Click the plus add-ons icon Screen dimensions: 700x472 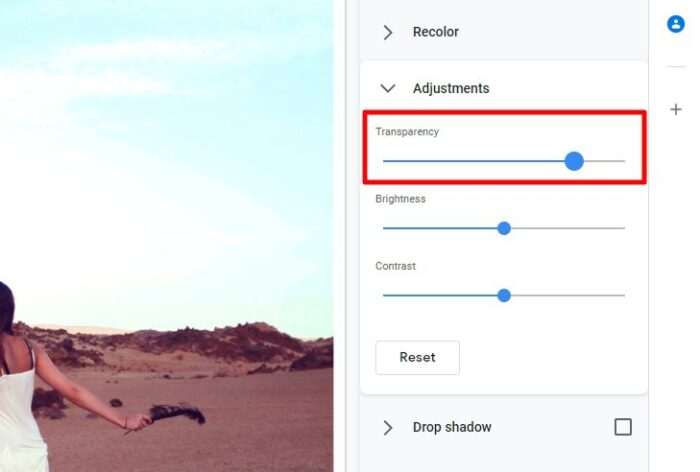click(676, 109)
